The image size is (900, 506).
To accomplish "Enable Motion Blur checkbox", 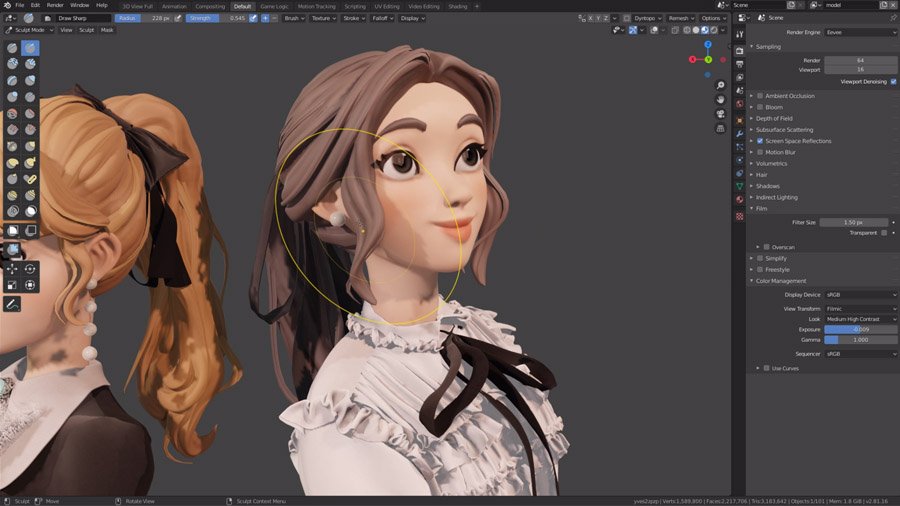I will (760, 152).
